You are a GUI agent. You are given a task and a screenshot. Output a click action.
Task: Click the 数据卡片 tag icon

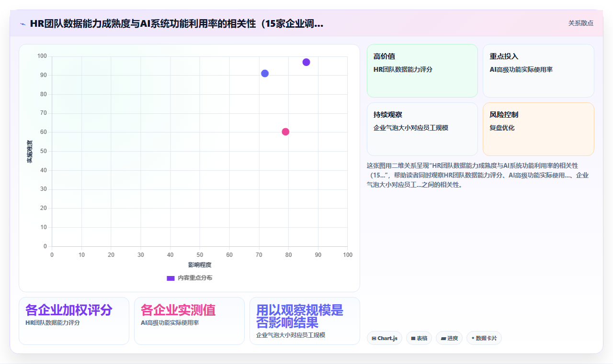473,338
